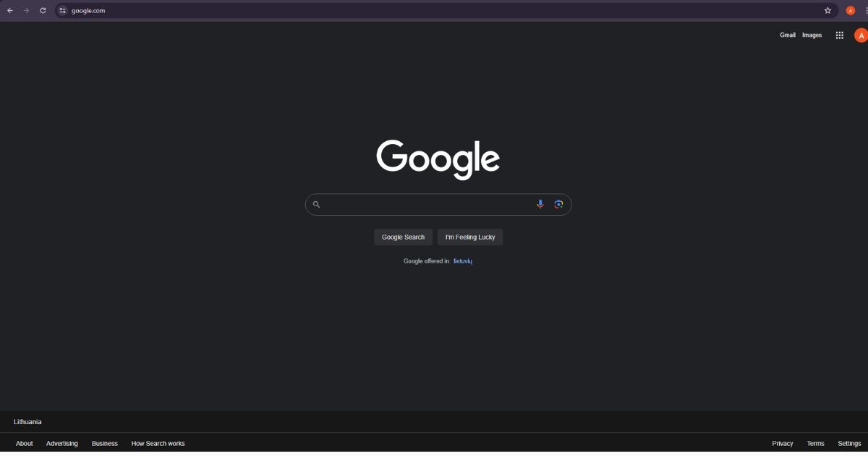The height and width of the screenshot is (456, 868).
Task: Open search Settings
Action: [x=848, y=443]
